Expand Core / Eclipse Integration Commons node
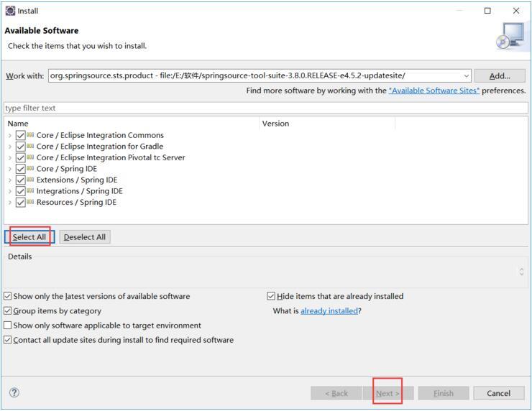 (x=10, y=135)
